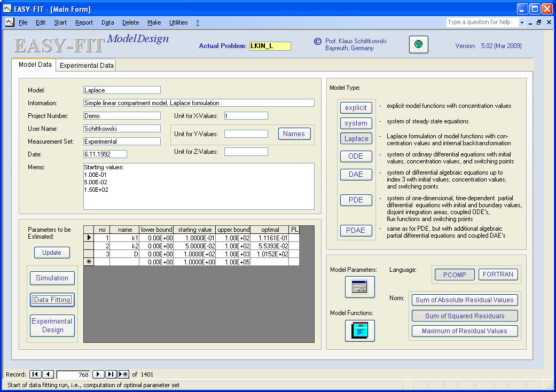Image resolution: width=556 pixels, height=392 pixels.
Task: Click the Unit for Y-Values field
Action: 246,134
